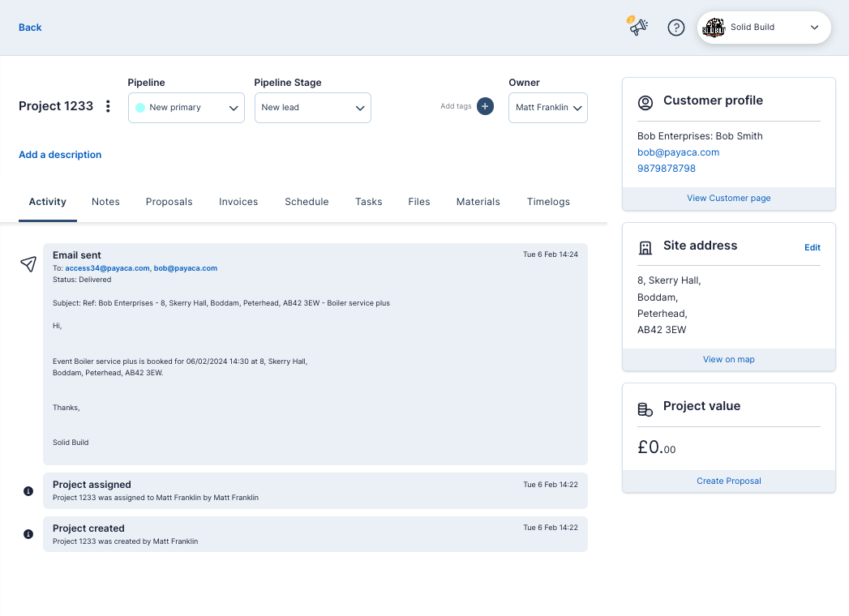Go to the Timelogs tab
The height and width of the screenshot is (616, 849).
[x=548, y=202]
